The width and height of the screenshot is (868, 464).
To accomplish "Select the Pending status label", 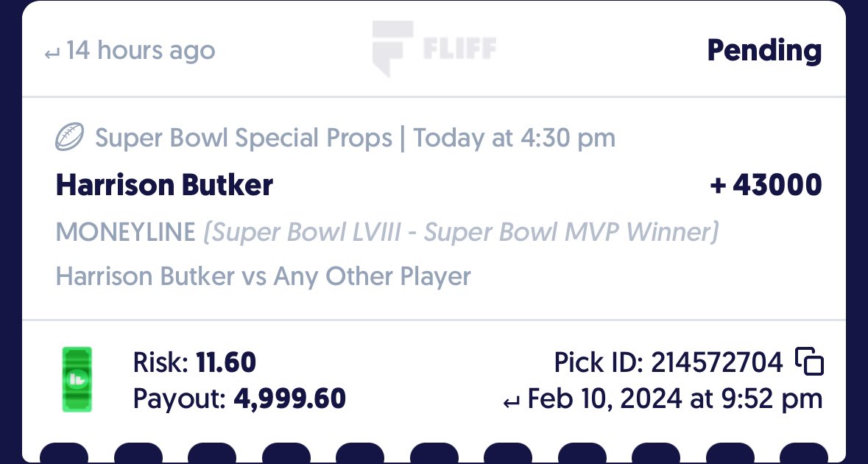I will (764, 50).
